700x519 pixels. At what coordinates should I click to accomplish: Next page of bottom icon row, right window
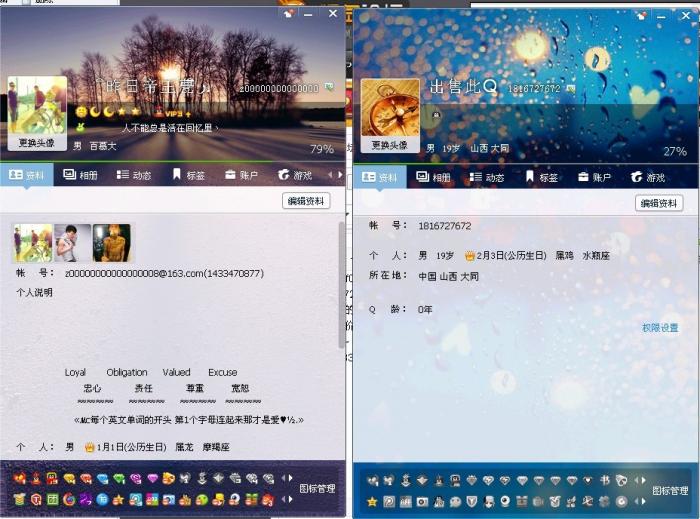click(x=644, y=501)
